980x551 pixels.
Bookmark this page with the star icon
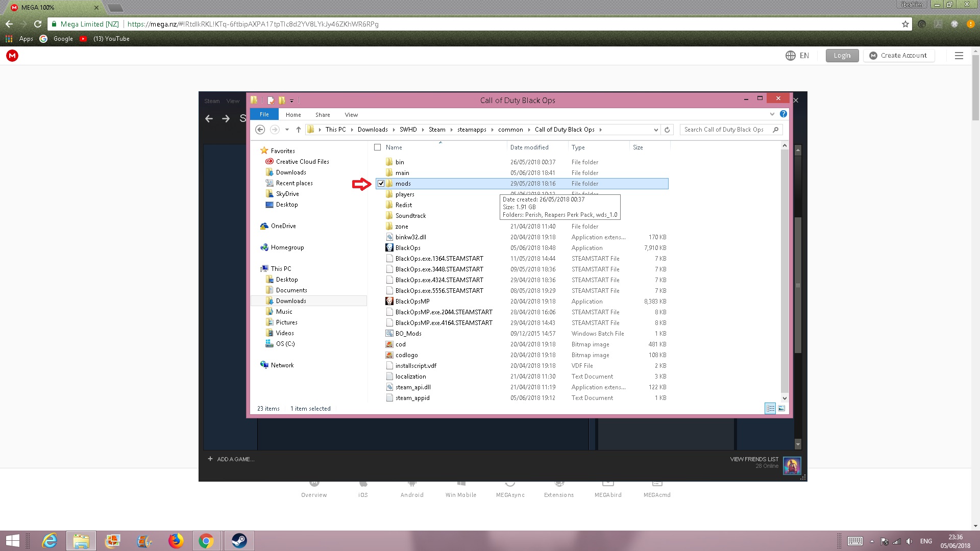click(905, 24)
